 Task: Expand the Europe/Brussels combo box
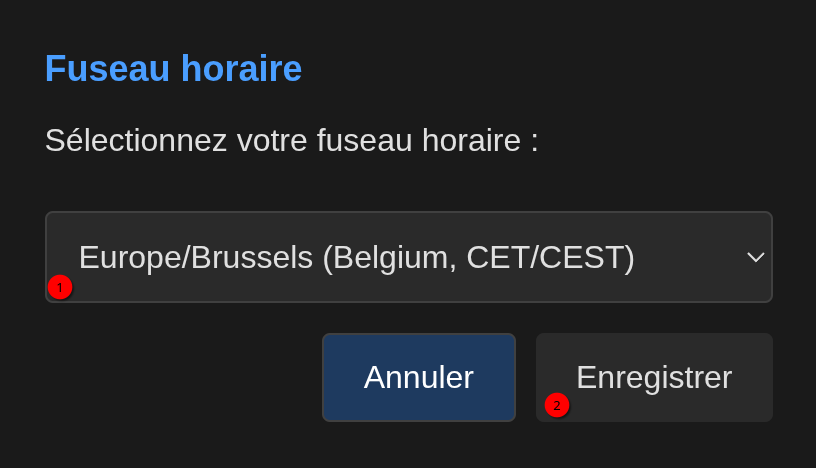pos(408,257)
